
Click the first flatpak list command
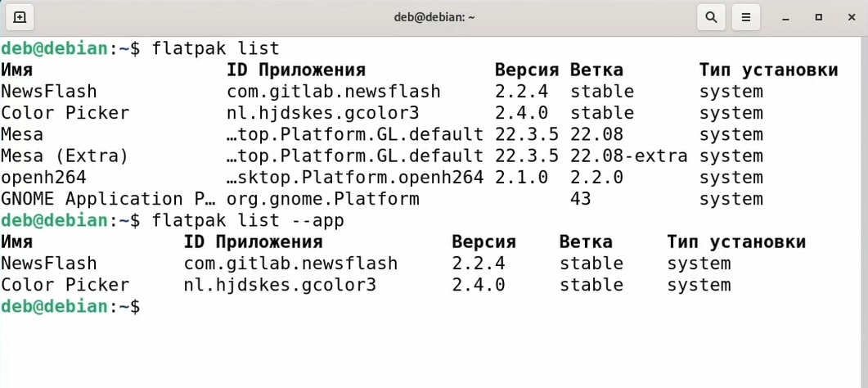pyautogui.click(x=216, y=49)
